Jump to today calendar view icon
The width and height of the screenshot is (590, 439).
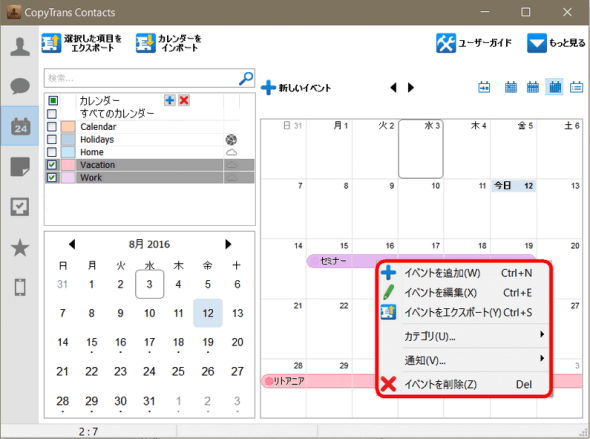(484, 87)
